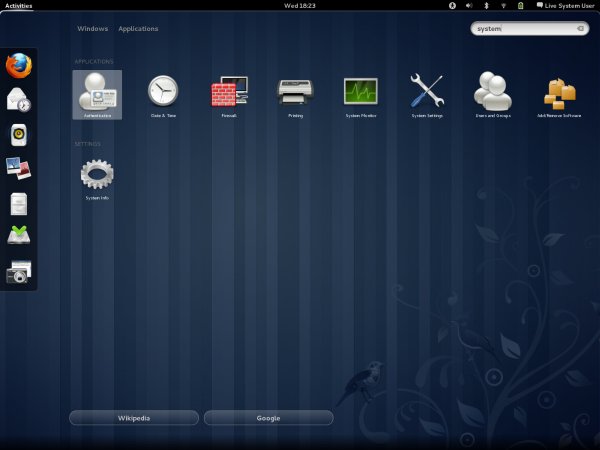600x450 pixels.
Task: Open the volume indicator menu
Action: (471, 5)
